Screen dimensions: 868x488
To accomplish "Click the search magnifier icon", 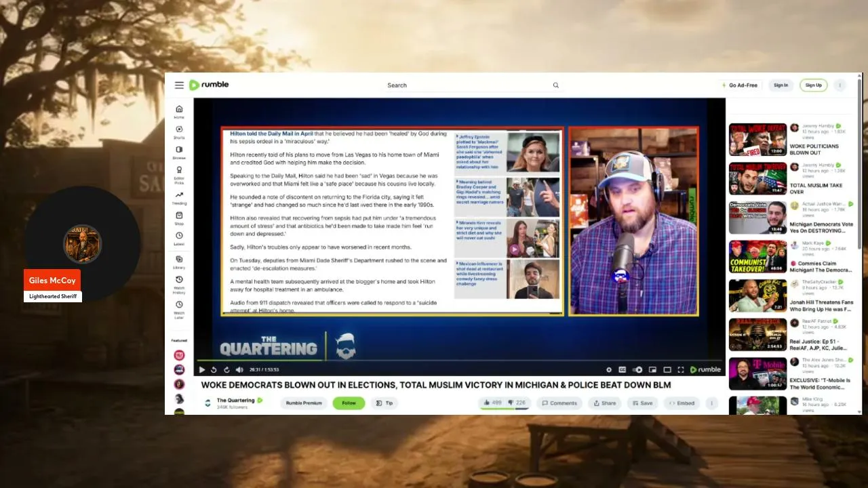I will pyautogui.click(x=556, y=85).
